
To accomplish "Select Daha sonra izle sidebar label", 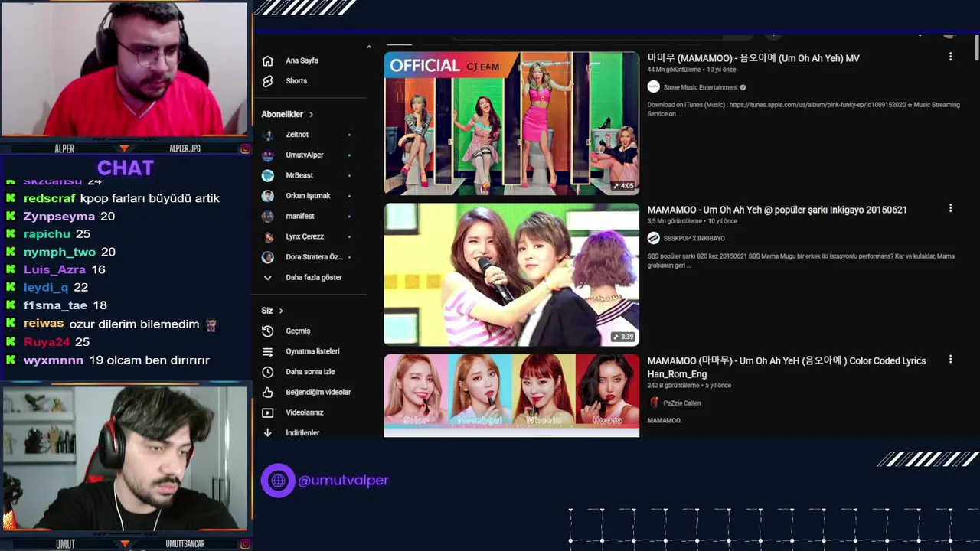I will [310, 372].
